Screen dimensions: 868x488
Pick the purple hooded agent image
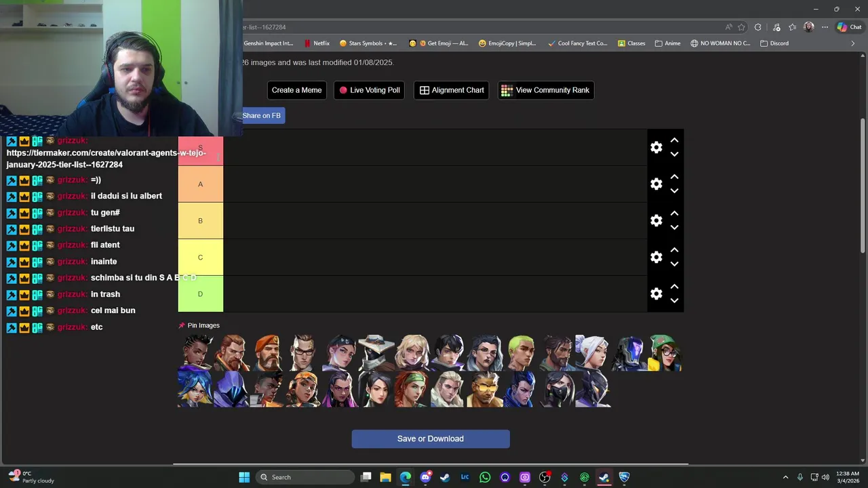(232, 389)
